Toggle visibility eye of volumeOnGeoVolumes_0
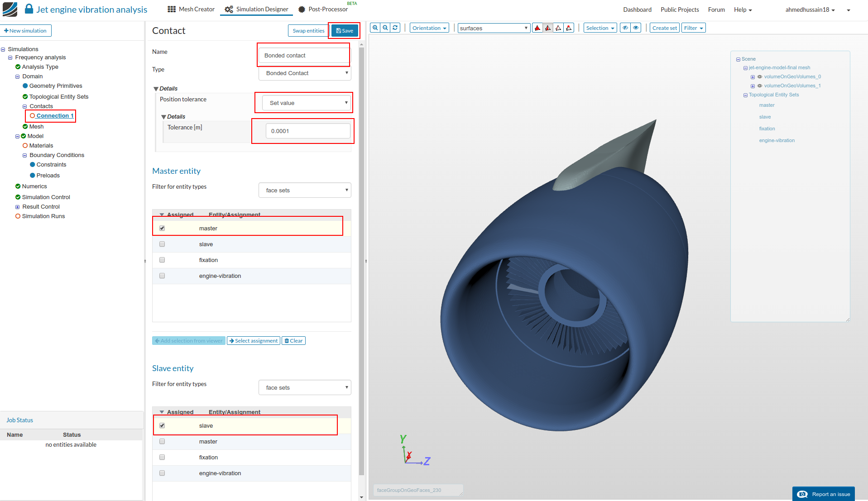This screenshot has height=501, width=868. click(760, 77)
